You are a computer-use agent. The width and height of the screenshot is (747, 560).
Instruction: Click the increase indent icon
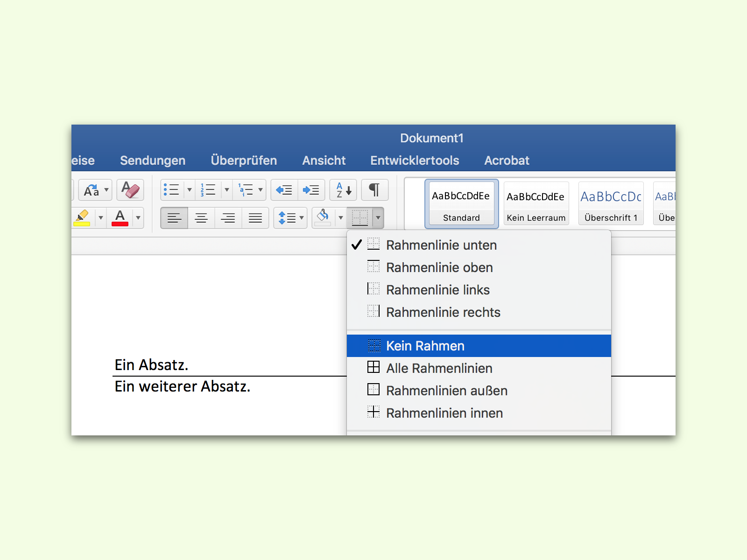(x=311, y=190)
